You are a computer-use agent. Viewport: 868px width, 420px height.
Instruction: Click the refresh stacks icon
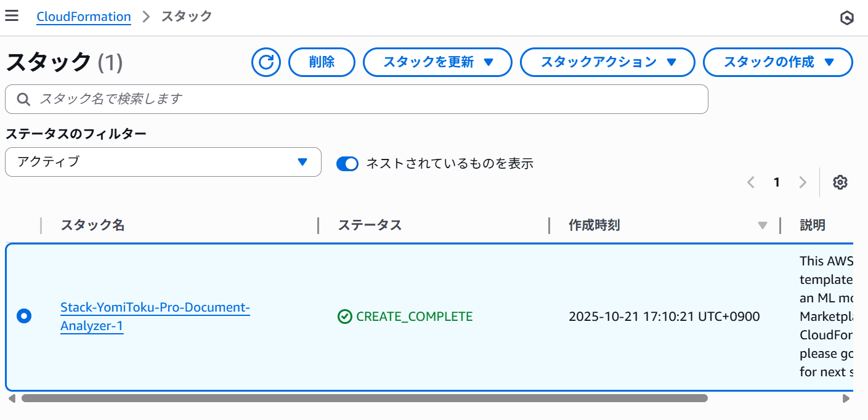(x=266, y=62)
